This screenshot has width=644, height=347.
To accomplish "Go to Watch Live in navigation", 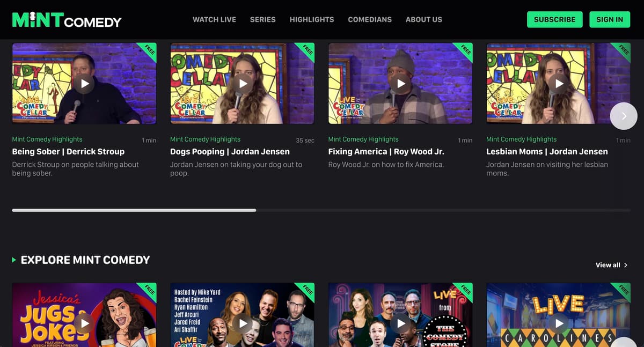I will click(214, 19).
